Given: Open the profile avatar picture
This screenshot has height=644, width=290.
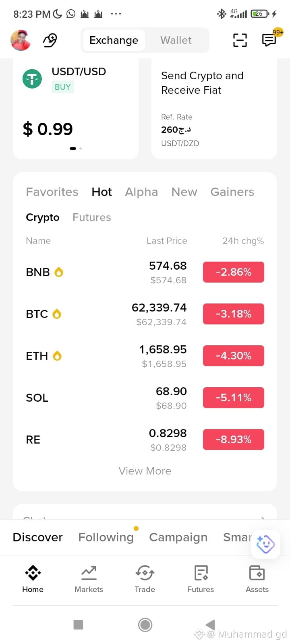Looking at the screenshot, I should [21, 40].
